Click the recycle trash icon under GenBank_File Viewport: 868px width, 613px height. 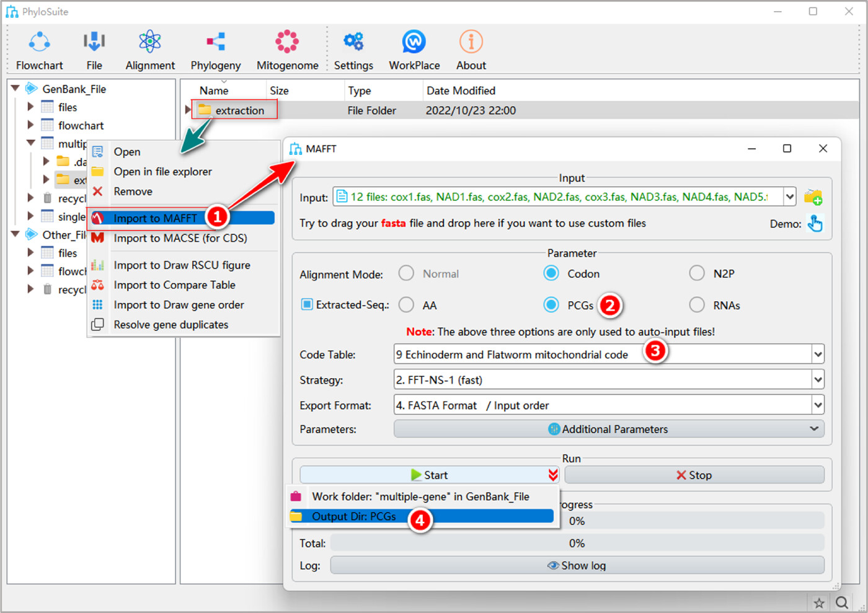click(x=48, y=198)
